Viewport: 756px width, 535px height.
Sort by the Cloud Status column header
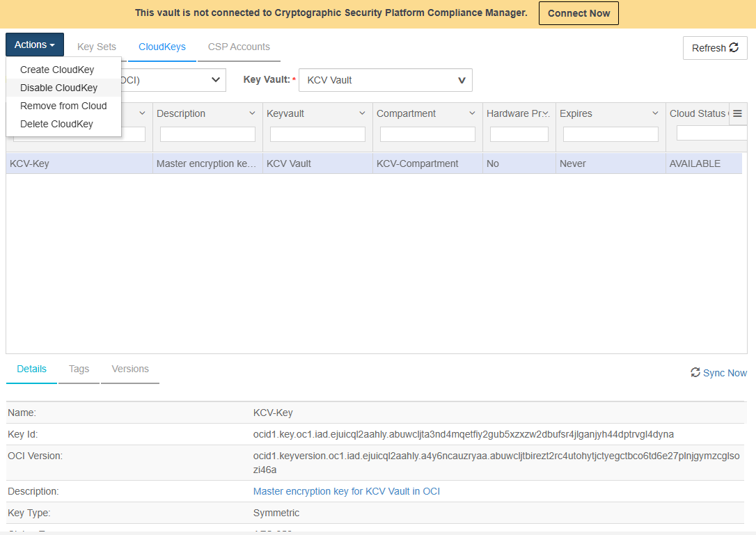click(698, 113)
